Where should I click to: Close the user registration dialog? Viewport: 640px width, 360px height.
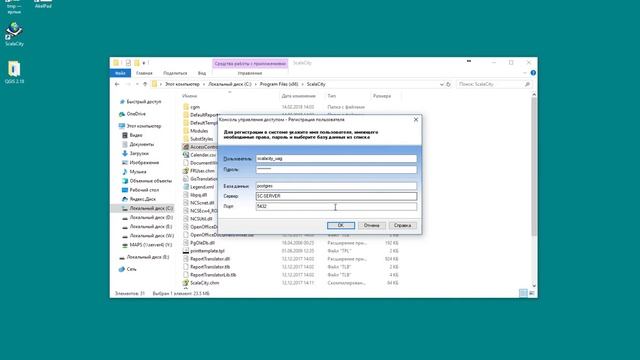click(416, 120)
